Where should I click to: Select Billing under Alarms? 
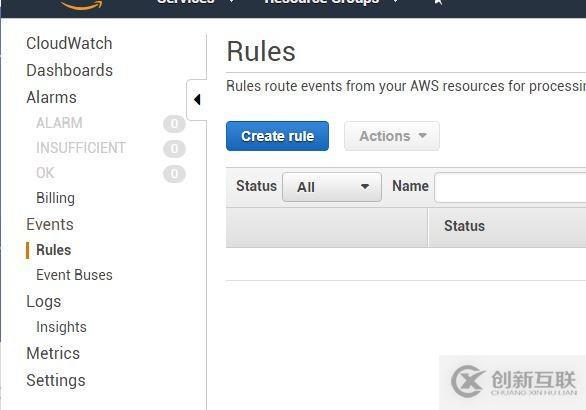pos(55,198)
